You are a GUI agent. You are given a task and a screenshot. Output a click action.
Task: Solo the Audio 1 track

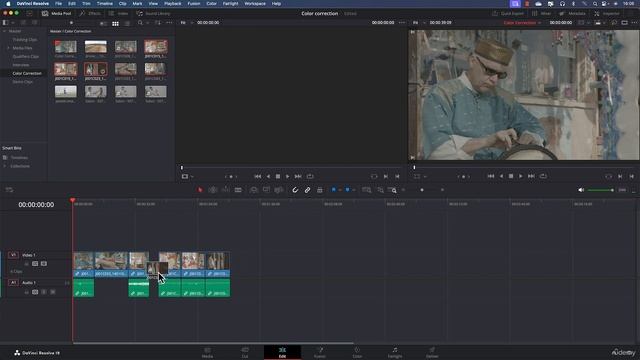(x=44, y=292)
